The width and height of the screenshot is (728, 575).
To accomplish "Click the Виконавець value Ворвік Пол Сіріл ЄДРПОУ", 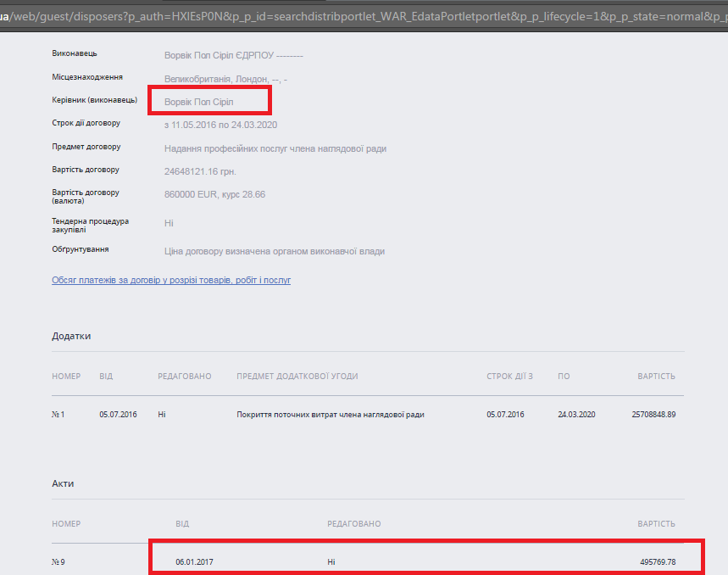I will coord(233,56).
